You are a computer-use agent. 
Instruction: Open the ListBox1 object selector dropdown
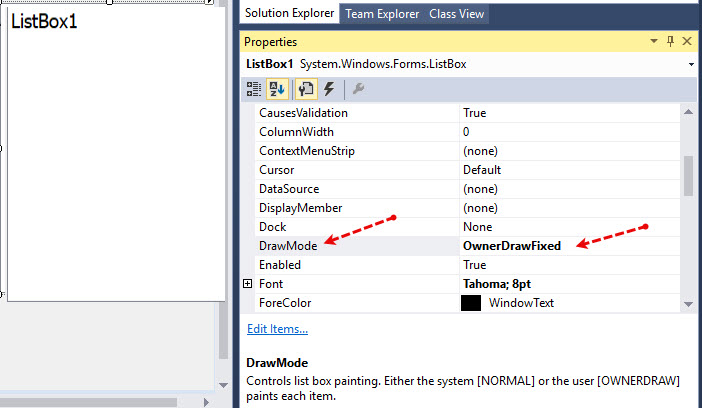coord(692,65)
